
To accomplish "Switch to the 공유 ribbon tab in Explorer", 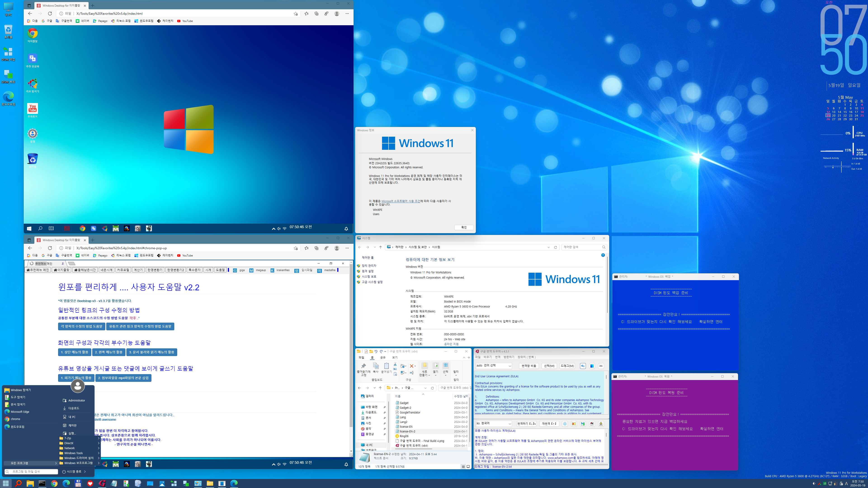I will (x=383, y=357).
